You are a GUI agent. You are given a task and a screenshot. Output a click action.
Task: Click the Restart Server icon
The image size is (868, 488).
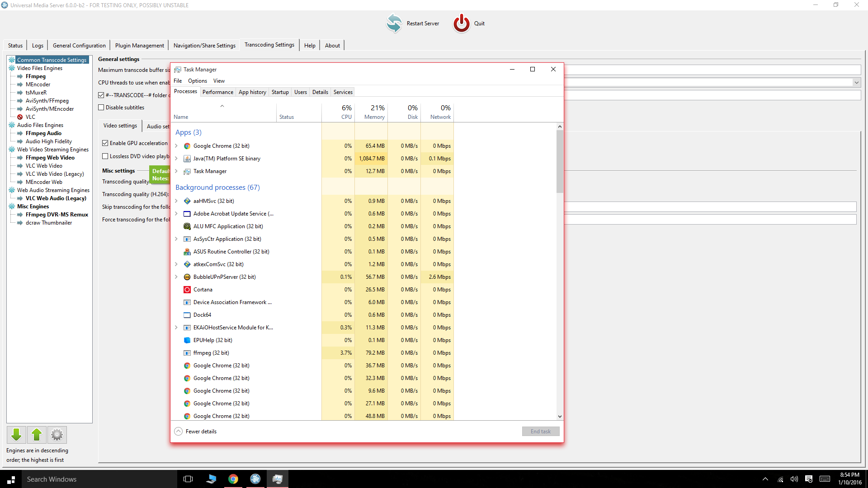click(394, 23)
